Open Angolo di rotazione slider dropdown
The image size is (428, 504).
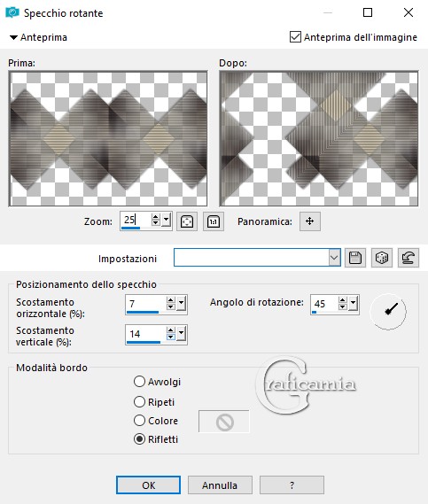tap(354, 303)
